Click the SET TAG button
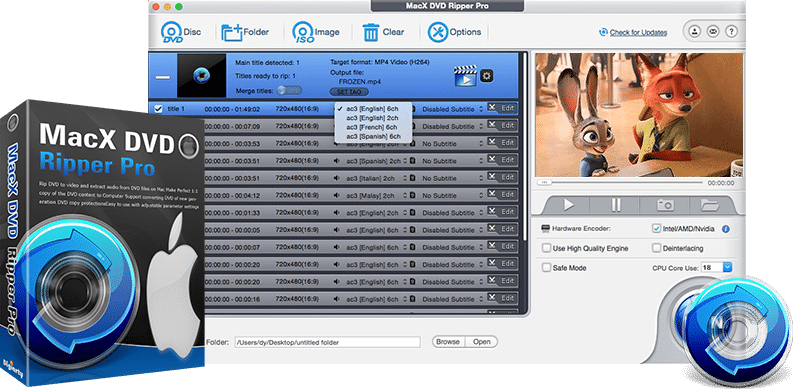 (349, 92)
